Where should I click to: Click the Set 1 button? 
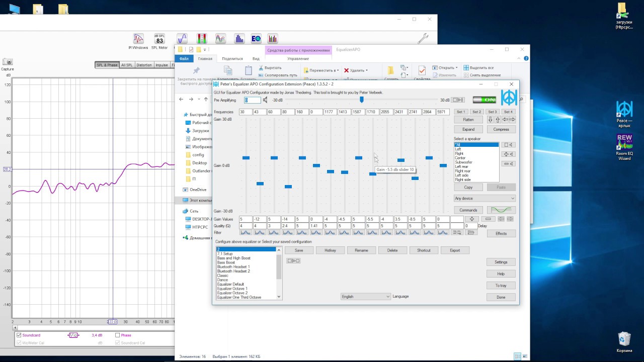tap(461, 112)
